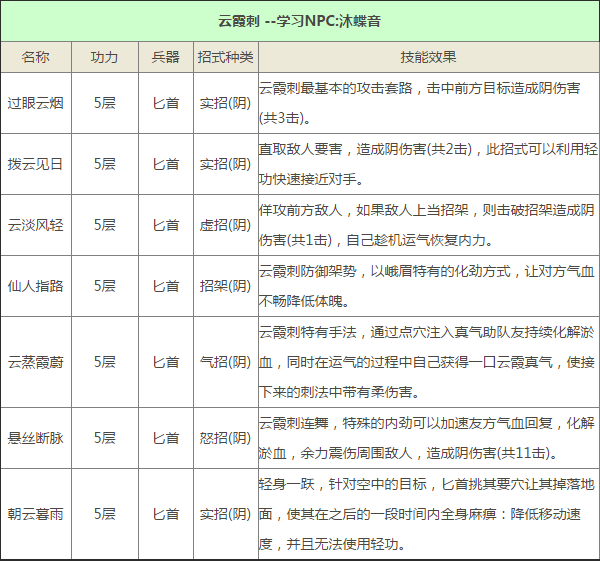Click 5层 in the 云蒸霞蔚 row

105,362
